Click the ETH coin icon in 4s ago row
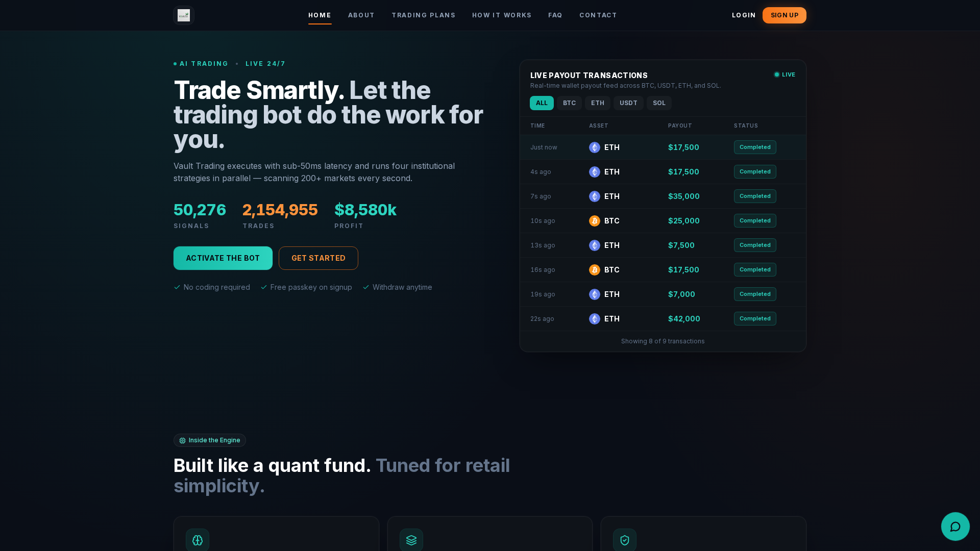 click(x=595, y=172)
